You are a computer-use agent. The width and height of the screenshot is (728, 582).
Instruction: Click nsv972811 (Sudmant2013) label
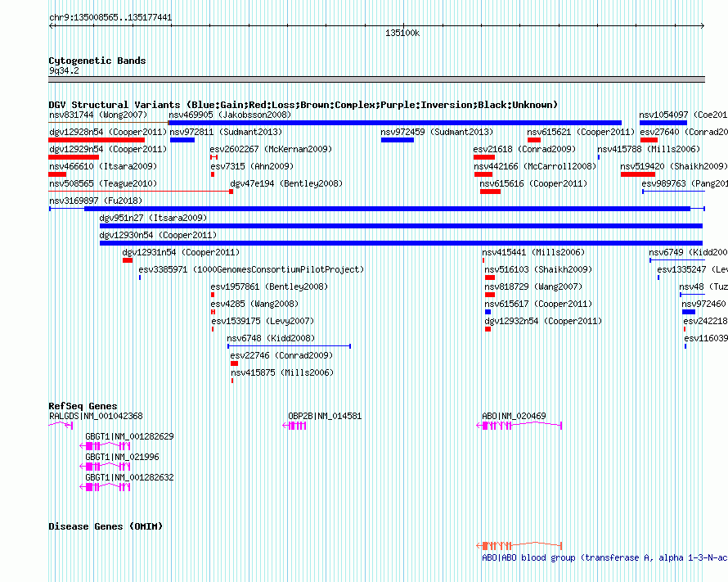click(x=226, y=132)
